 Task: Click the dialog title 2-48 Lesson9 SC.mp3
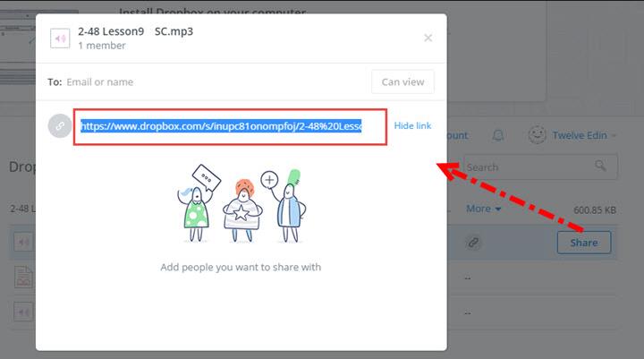tap(136, 31)
